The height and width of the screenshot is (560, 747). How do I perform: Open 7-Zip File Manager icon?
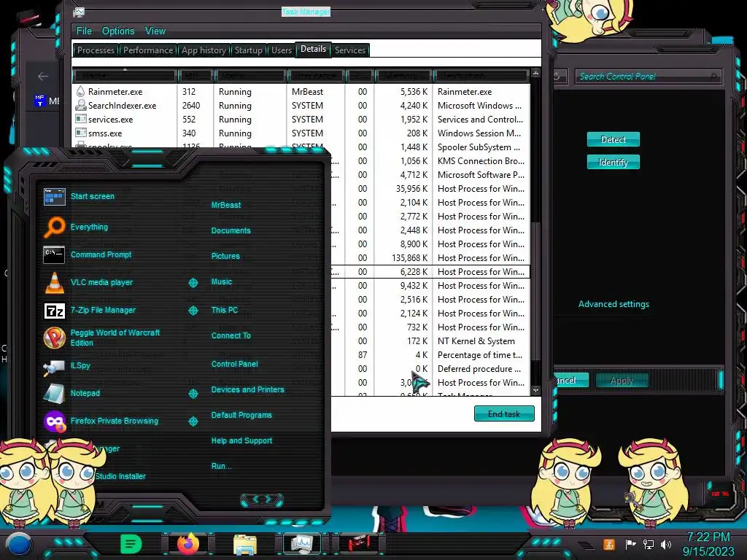[54, 311]
